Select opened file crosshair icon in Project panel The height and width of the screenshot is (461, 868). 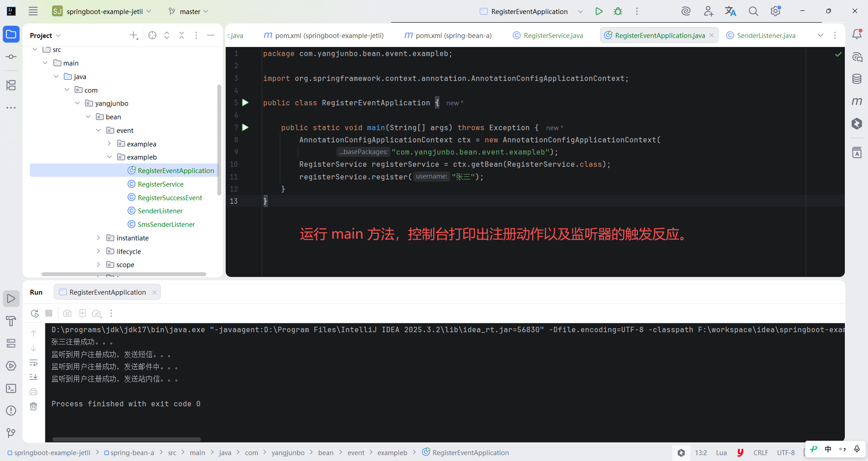click(x=152, y=35)
